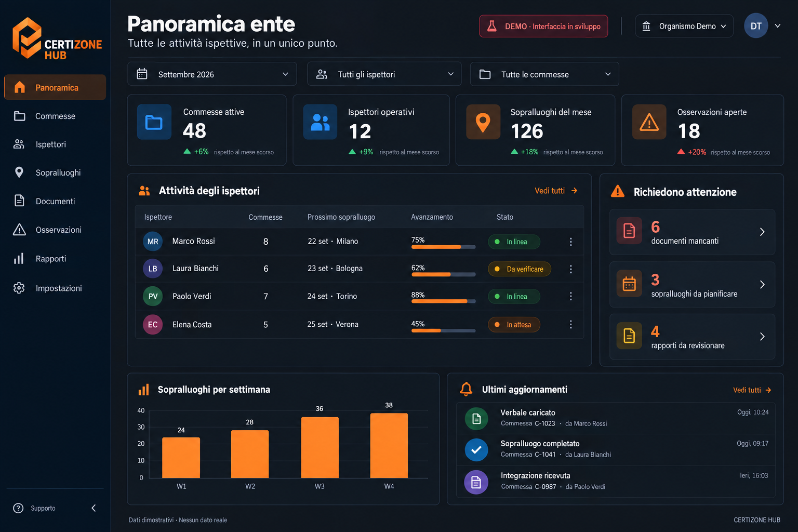
Task: Click Commessa C-1041 in updates
Action: [x=528, y=455]
